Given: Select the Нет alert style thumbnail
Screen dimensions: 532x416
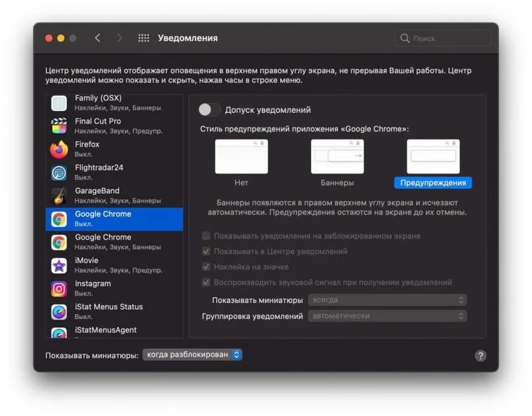Looking at the screenshot, I should tap(241, 156).
